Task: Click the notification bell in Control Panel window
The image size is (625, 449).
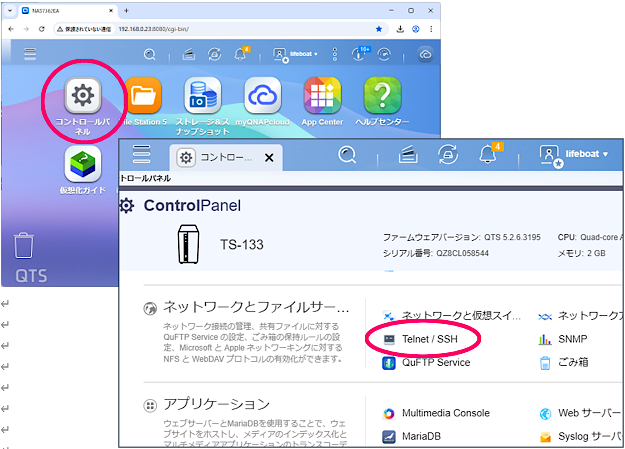Action: 490,155
